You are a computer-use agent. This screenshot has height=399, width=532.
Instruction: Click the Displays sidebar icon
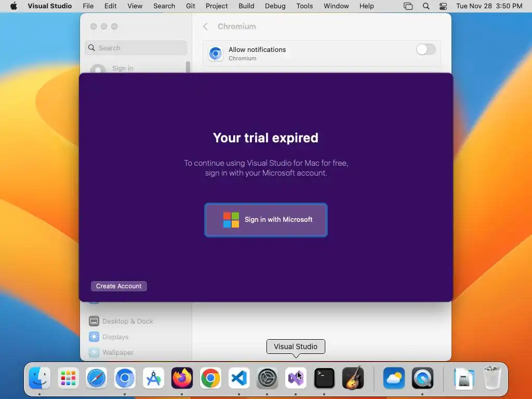point(94,337)
